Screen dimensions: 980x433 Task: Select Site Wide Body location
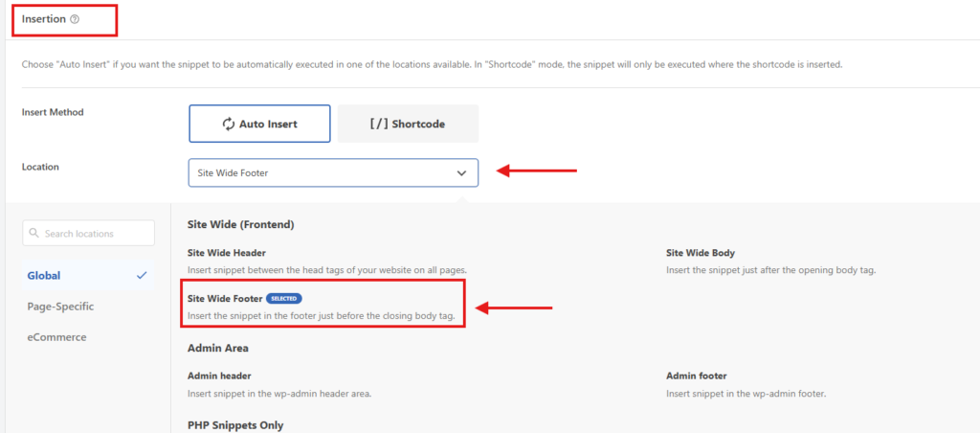(700, 254)
